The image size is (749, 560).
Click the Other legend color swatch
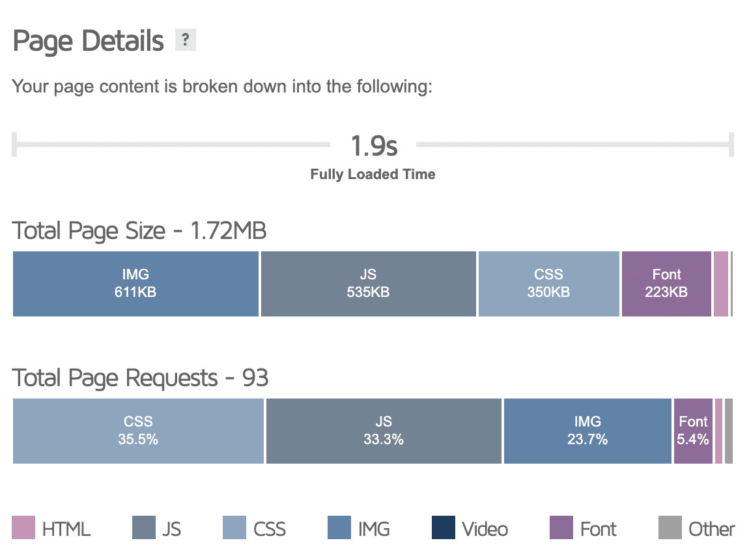pyautogui.click(x=670, y=528)
